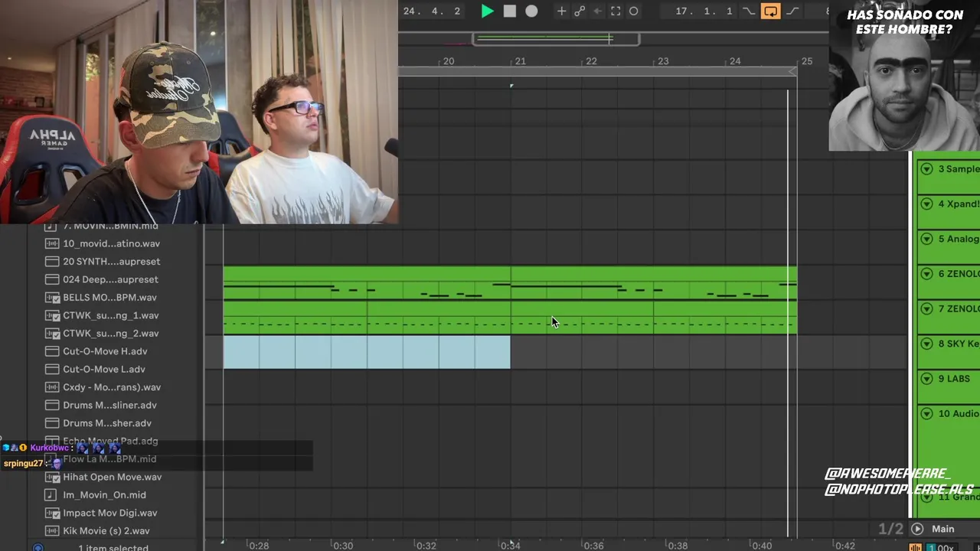Click MIDI note icon of Im_Movin_On.mid
The height and width of the screenshot is (551, 980).
[51, 495]
